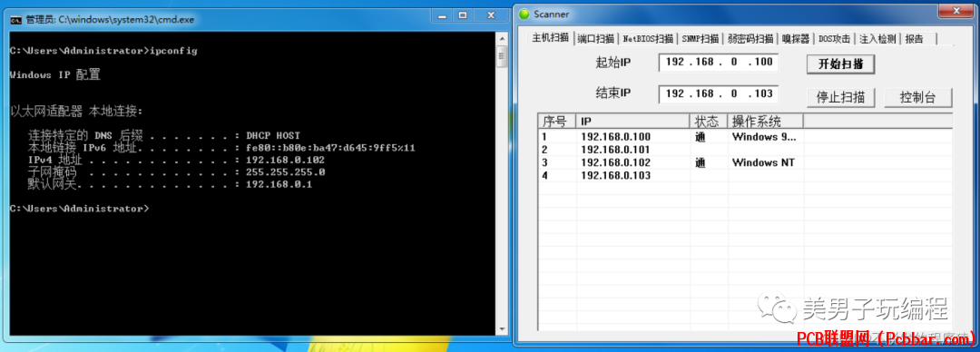This screenshot has width=980, height=352.
Task: Click the 结束IP address field
Action: pos(718,93)
